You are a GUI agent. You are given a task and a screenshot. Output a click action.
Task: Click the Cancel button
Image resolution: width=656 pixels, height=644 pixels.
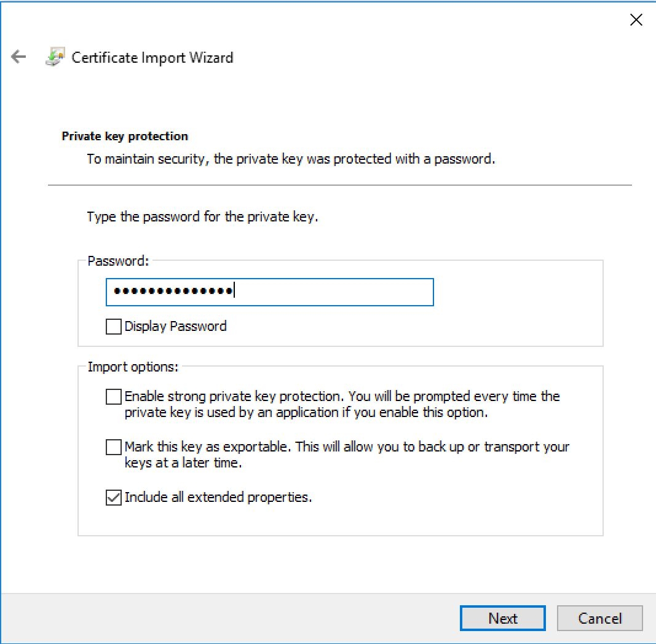[599, 618]
